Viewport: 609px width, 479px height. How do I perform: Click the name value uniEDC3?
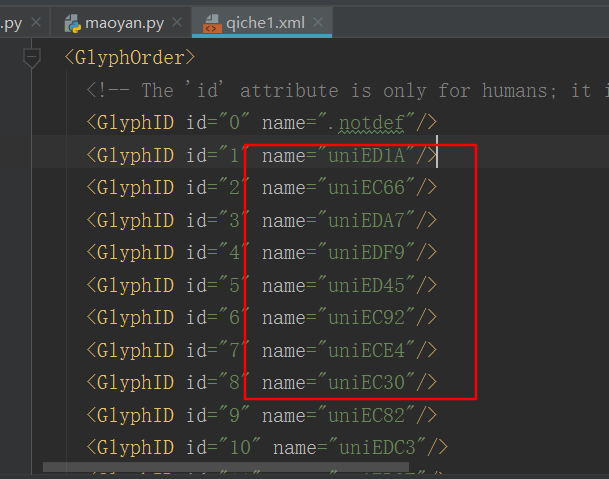377,448
